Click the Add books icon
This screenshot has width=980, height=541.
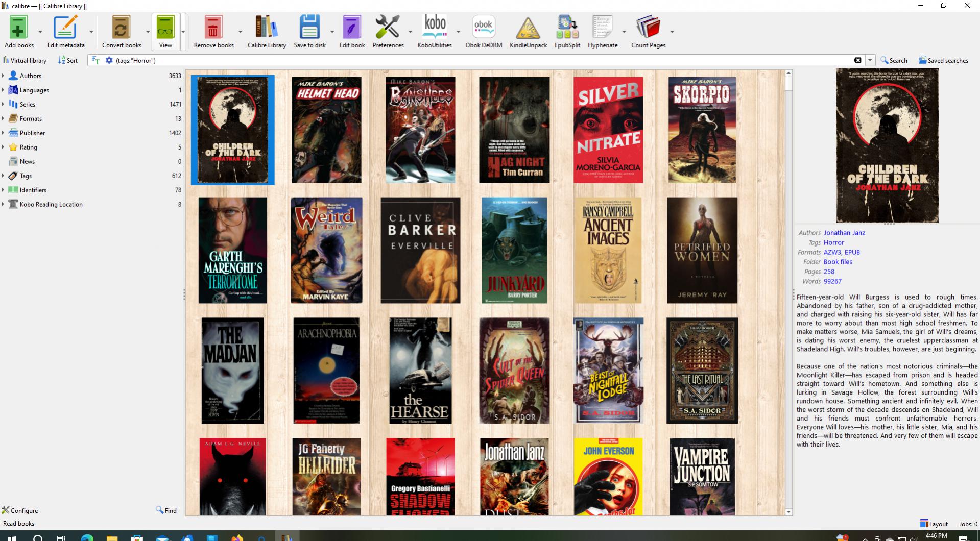point(18,28)
